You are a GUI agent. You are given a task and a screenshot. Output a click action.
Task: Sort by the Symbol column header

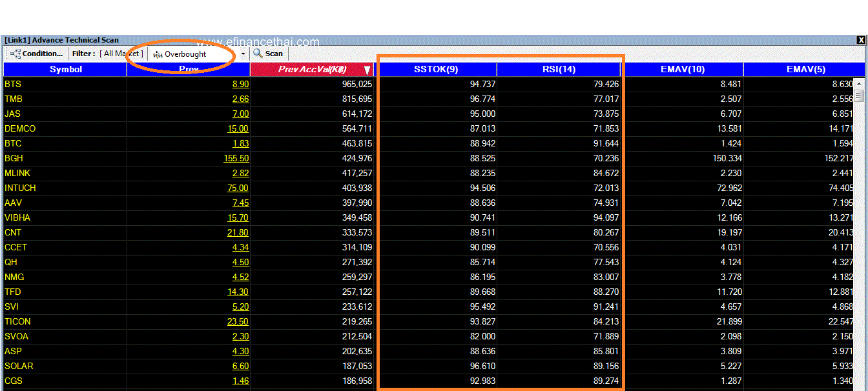pos(65,69)
